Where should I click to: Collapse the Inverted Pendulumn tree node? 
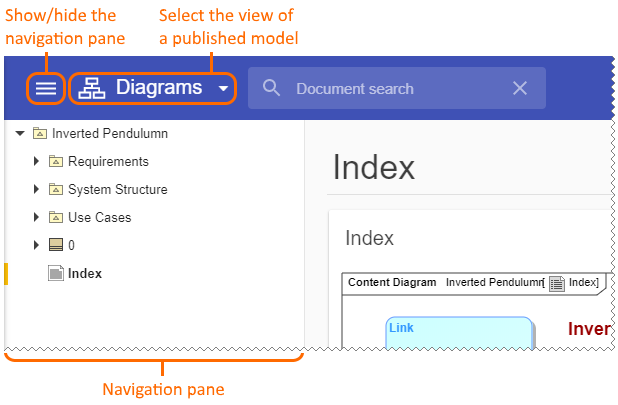(x=20, y=133)
